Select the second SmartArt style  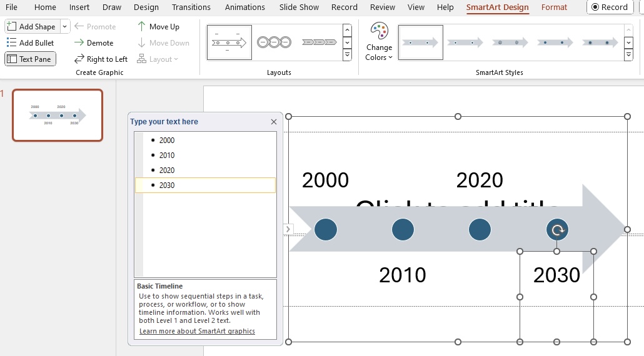(465, 42)
